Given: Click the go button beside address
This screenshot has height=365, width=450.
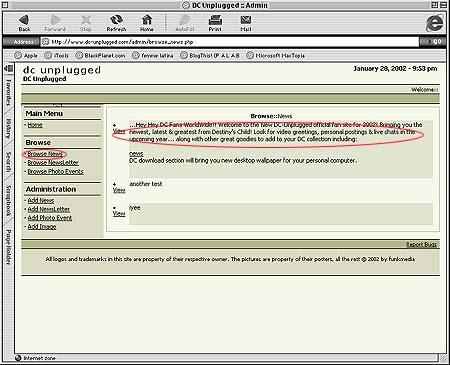Looking at the screenshot, I should click(433, 42).
